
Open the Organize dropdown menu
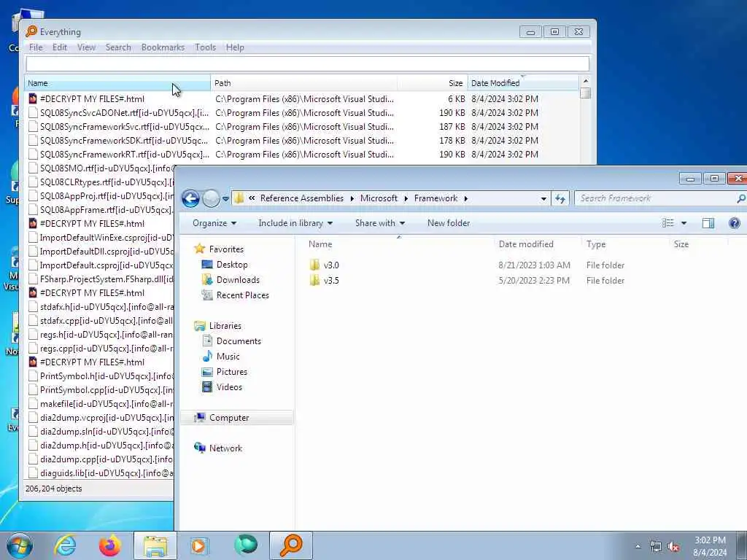(214, 223)
